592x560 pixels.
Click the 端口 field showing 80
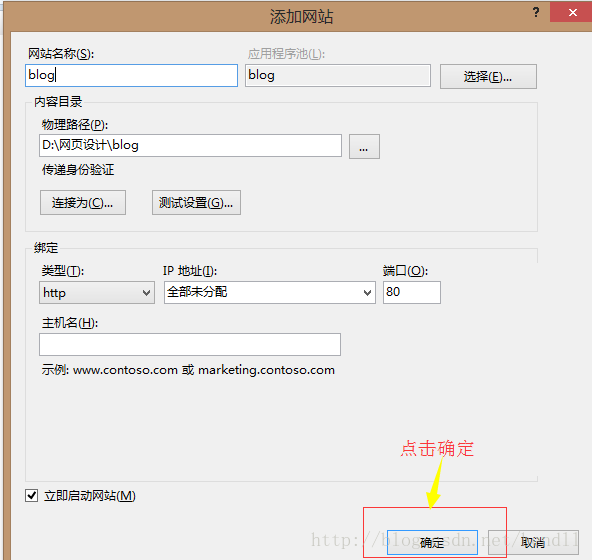412,292
